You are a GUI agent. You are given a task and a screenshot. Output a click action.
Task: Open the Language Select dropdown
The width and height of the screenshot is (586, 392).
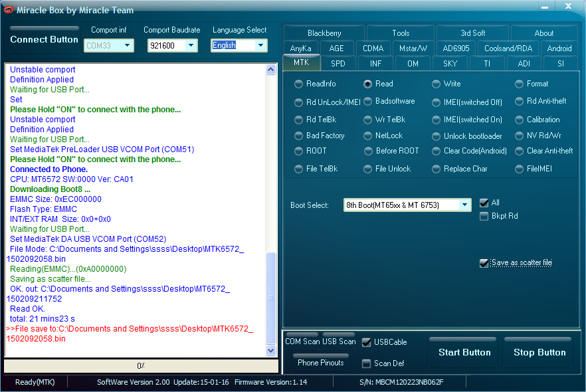click(261, 46)
